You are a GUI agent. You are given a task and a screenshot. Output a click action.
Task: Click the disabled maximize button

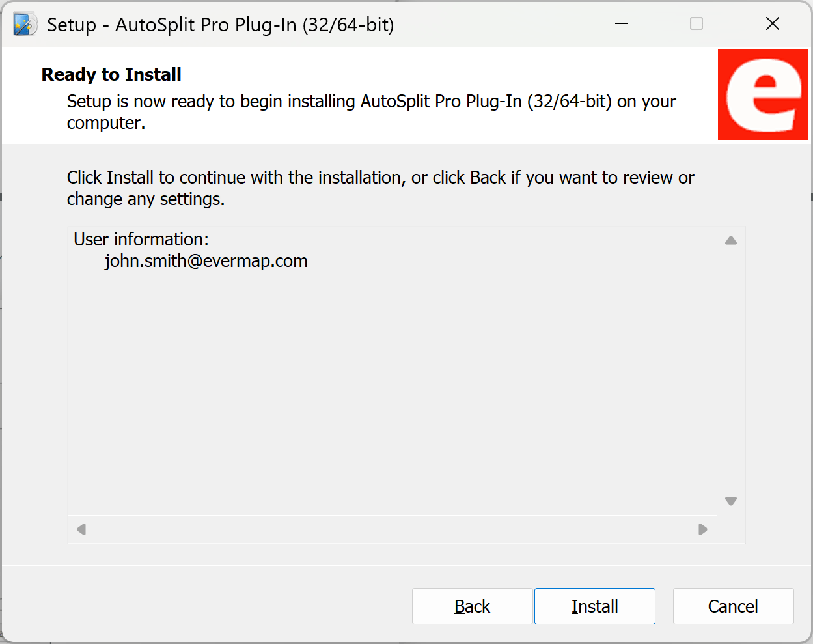click(696, 24)
